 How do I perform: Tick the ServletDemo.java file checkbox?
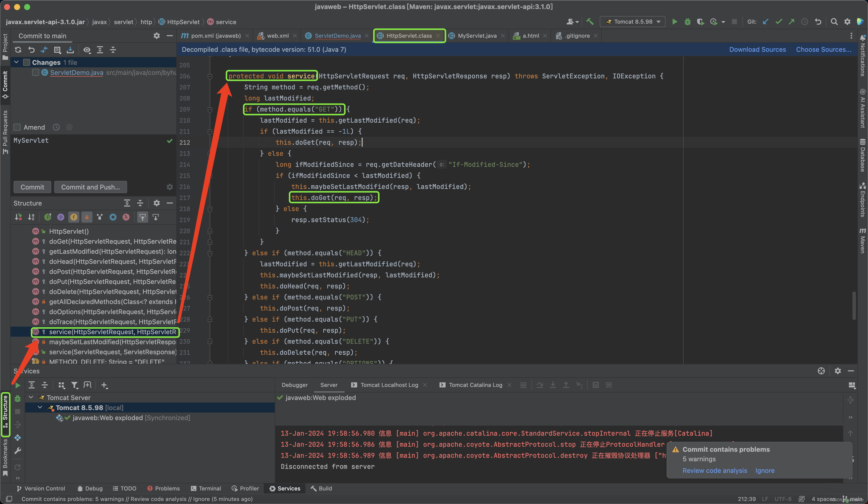point(35,72)
